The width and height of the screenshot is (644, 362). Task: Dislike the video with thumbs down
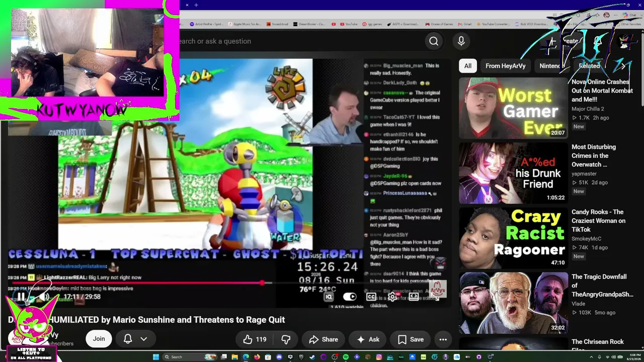click(286, 339)
